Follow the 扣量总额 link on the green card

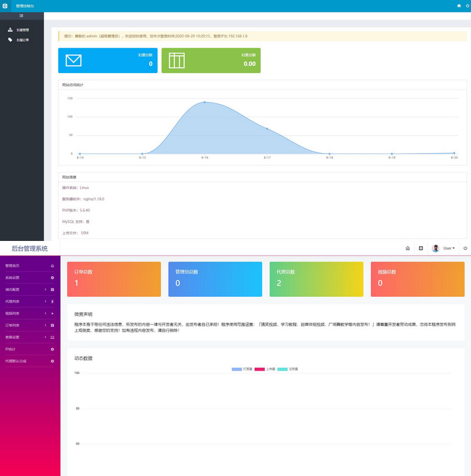point(248,55)
